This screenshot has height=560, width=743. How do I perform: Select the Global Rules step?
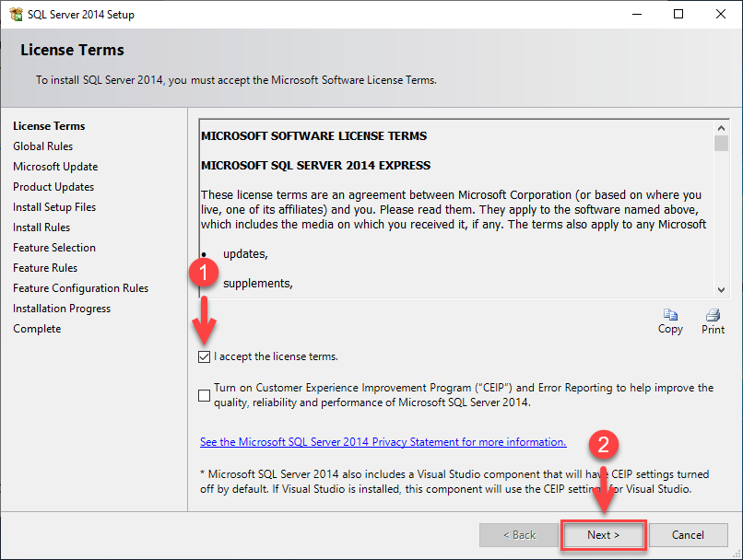coord(42,146)
